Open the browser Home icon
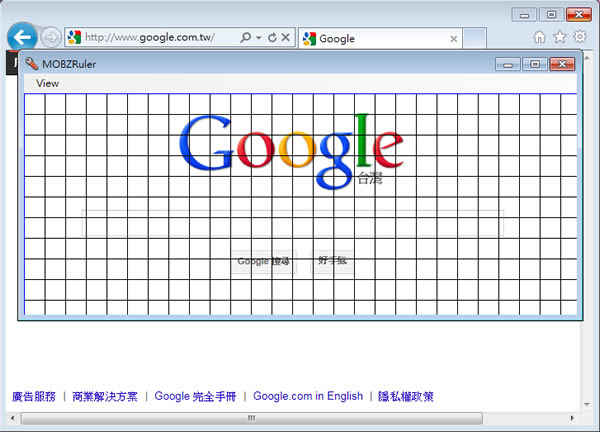 click(x=540, y=37)
